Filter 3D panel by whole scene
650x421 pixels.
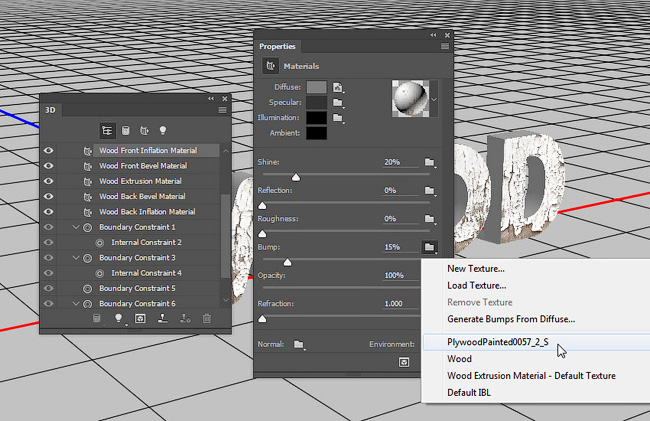107,131
